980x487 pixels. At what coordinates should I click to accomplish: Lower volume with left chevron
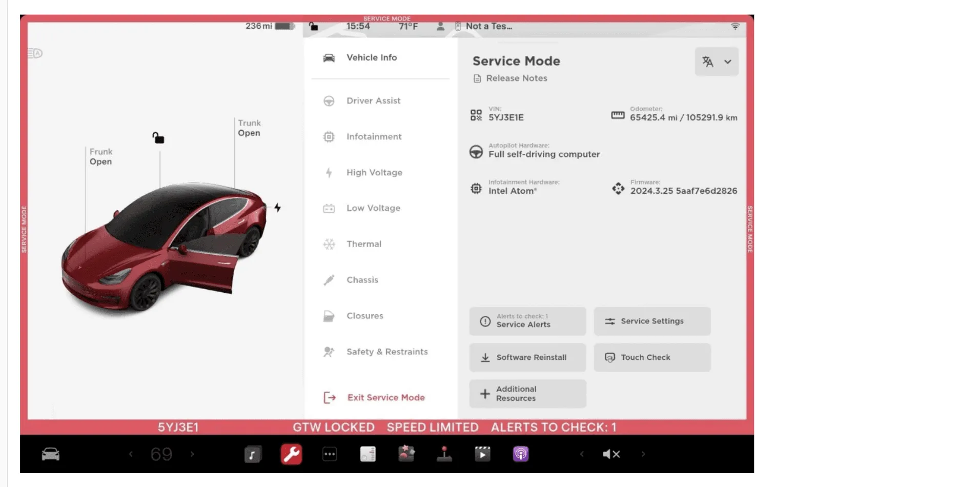pyautogui.click(x=582, y=454)
